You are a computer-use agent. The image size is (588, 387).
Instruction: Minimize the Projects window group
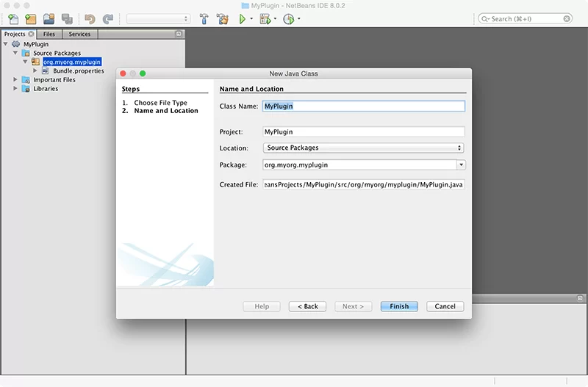[x=179, y=34]
